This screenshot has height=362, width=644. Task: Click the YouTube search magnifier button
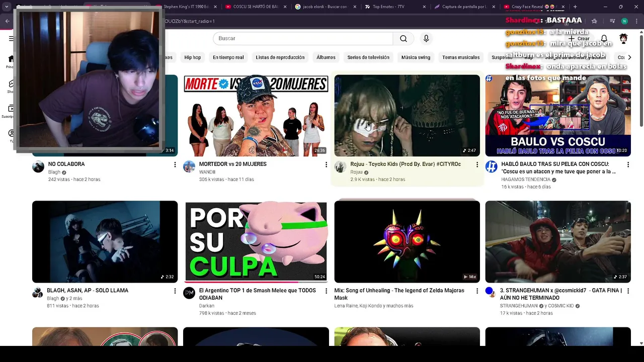[403, 39]
